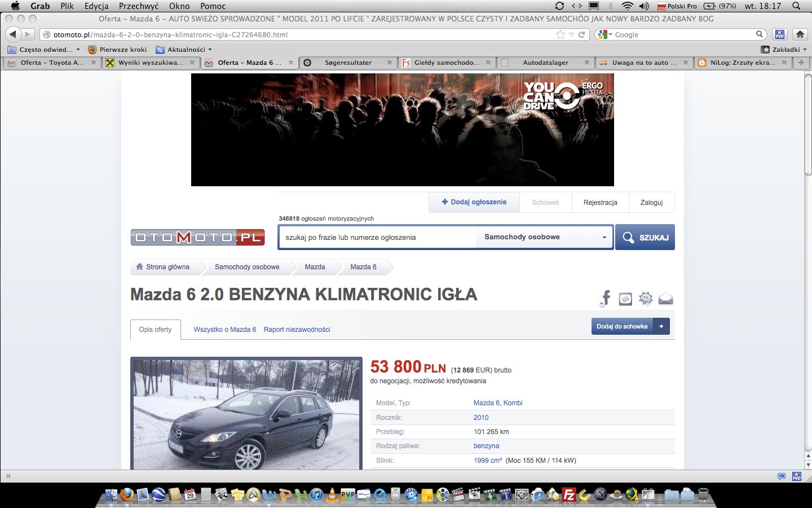Open the Zaloguj link
The width and height of the screenshot is (812, 508).
[651, 203]
